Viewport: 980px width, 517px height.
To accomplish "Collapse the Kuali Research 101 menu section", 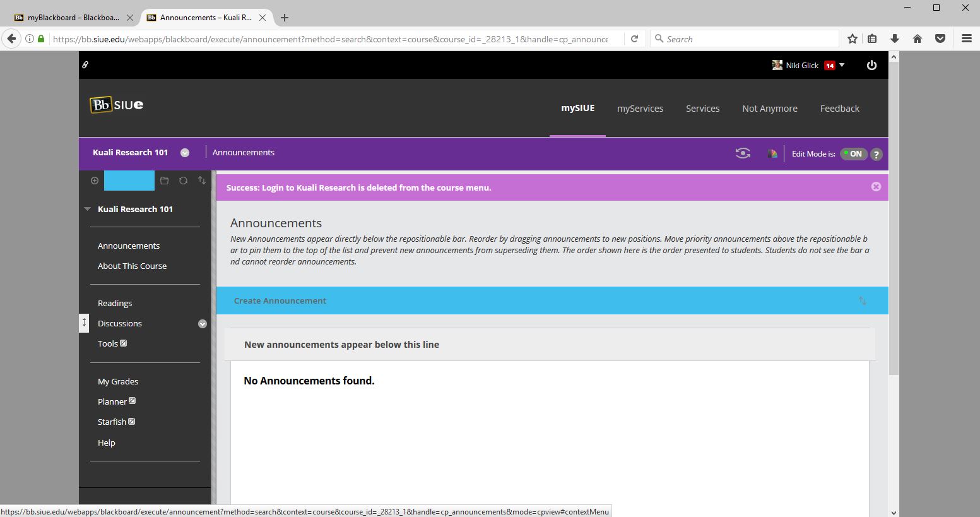I will pos(88,209).
